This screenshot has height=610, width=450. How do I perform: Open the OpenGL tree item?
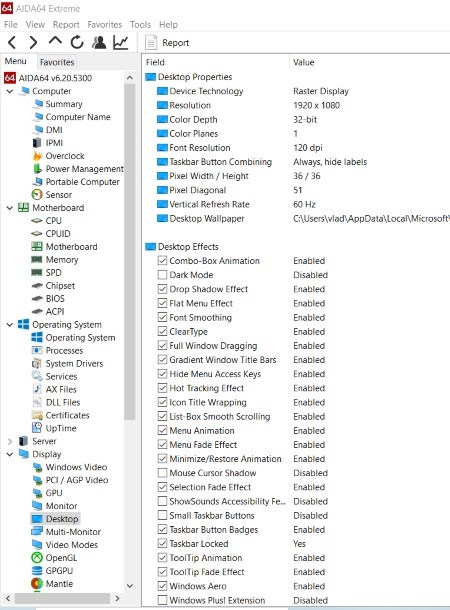coord(61,557)
